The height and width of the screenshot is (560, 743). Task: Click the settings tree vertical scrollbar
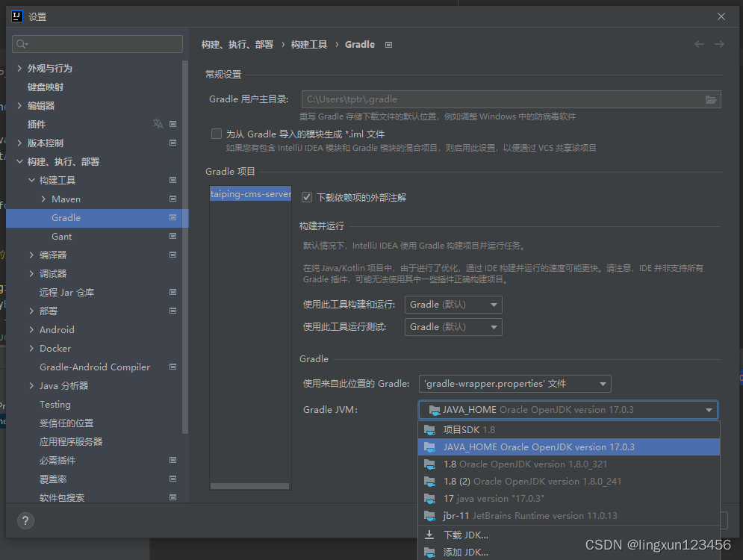(x=185, y=246)
